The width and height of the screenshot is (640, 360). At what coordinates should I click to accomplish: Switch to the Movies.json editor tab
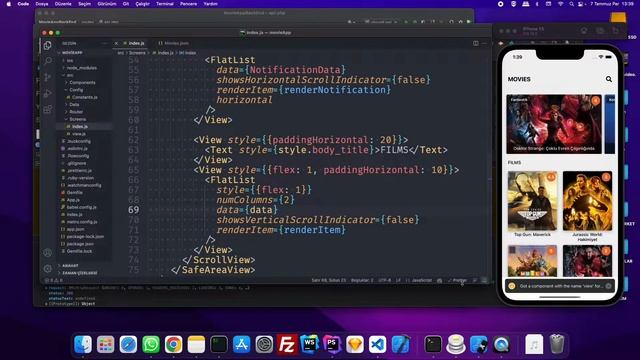[173, 43]
